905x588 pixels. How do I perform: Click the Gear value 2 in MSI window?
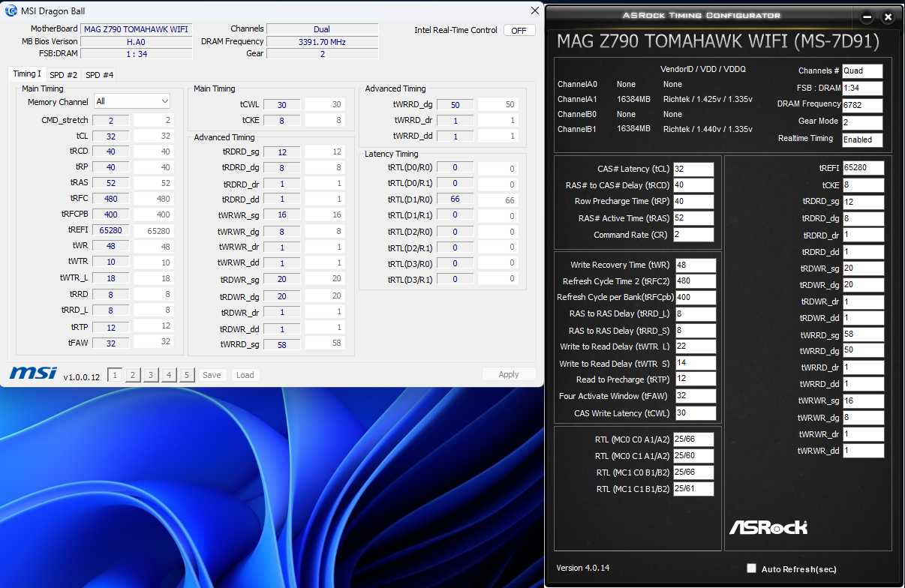click(322, 54)
